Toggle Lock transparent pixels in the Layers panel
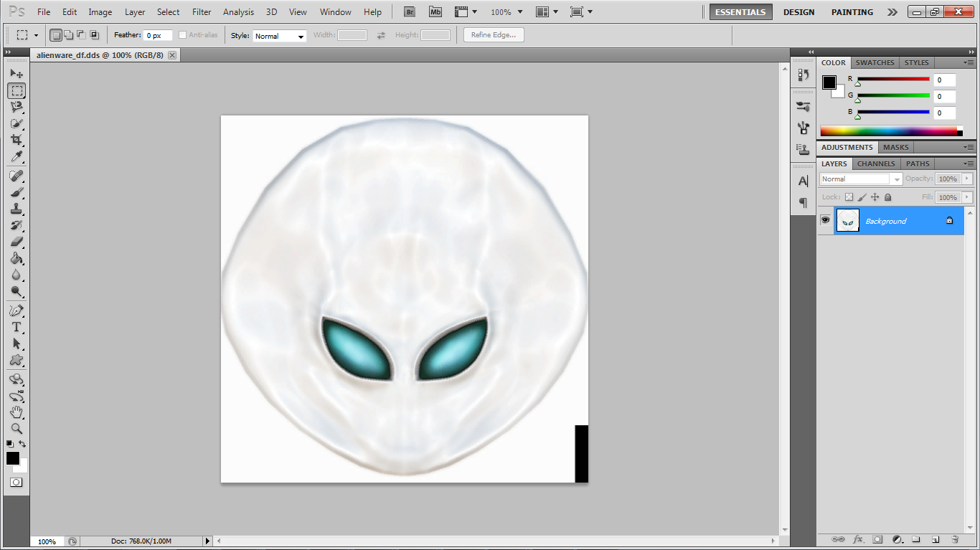The image size is (980, 550). (849, 197)
